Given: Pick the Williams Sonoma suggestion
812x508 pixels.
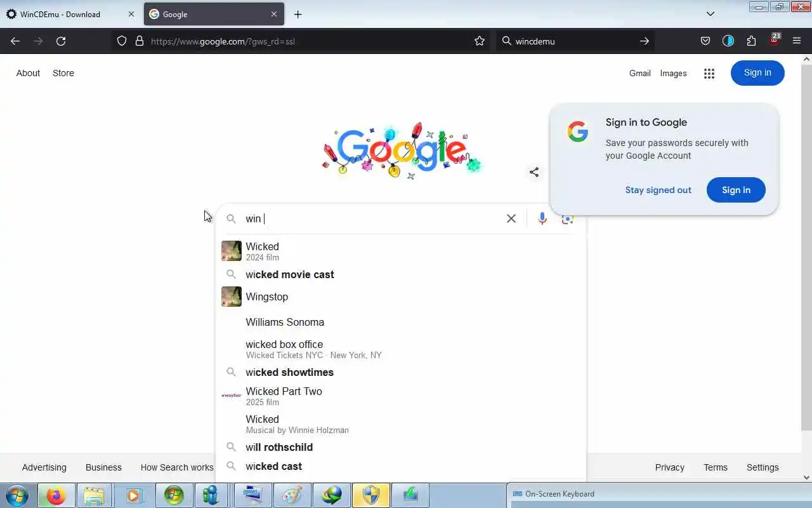Looking at the screenshot, I should 401,322.
